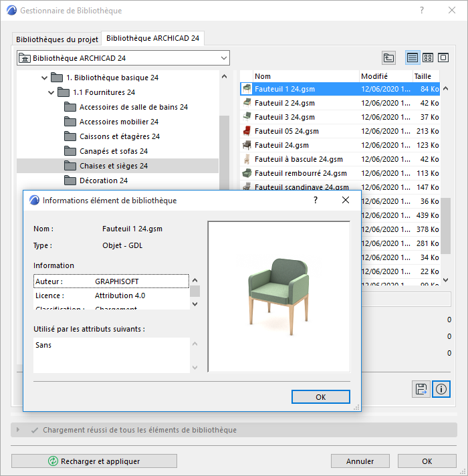Click the Sans entry in attributes list

[x=43, y=345]
